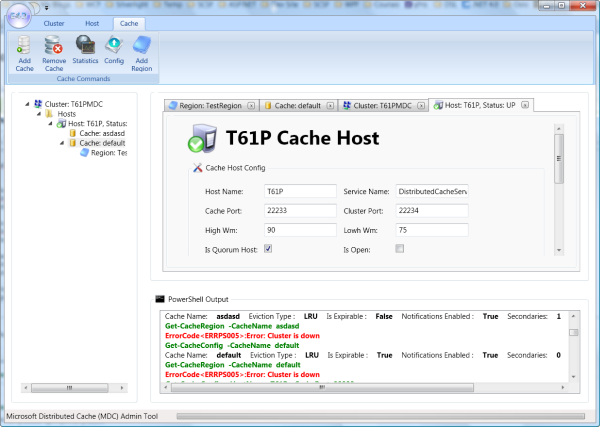Select Host: T61P in the tree
Viewport: 600px width, 427px height.
98,124
